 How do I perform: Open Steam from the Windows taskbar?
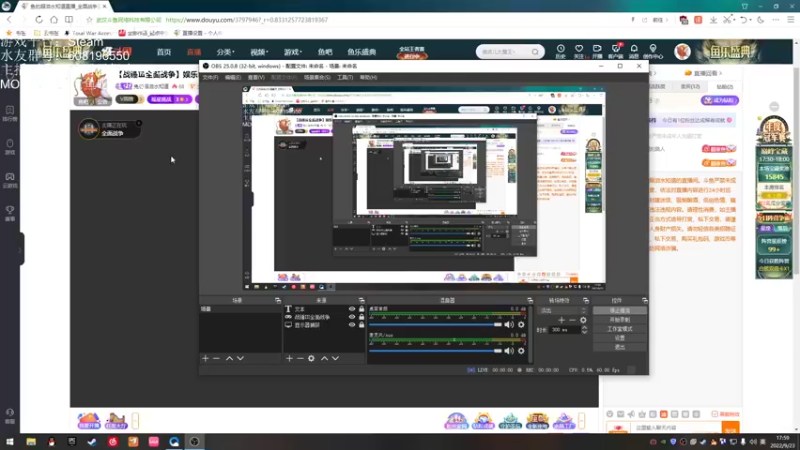coord(92,442)
